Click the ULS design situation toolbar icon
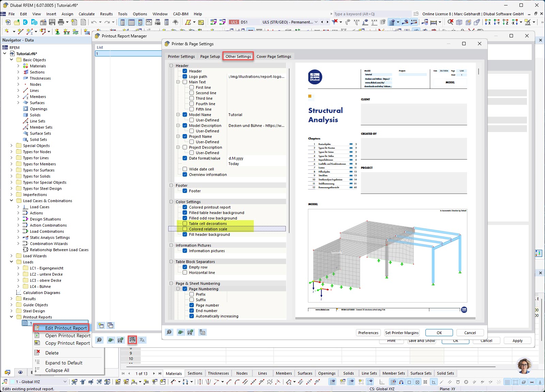 pos(234,22)
